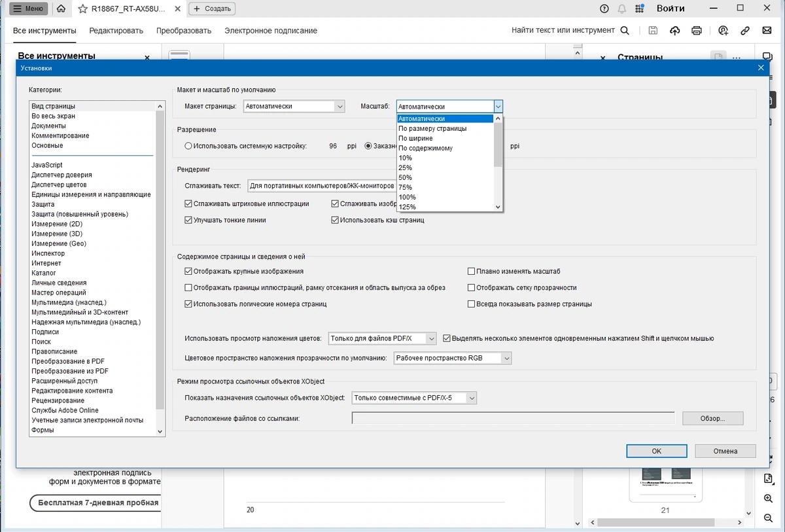Open the Рабочее пространство RGB dropdown
Screen dimensions: 785x532
pos(453,359)
